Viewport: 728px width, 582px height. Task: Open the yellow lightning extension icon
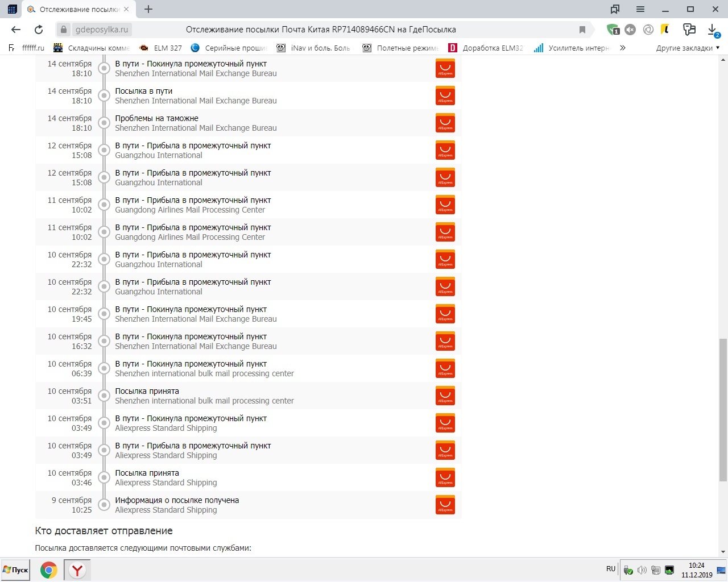coord(665,30)
